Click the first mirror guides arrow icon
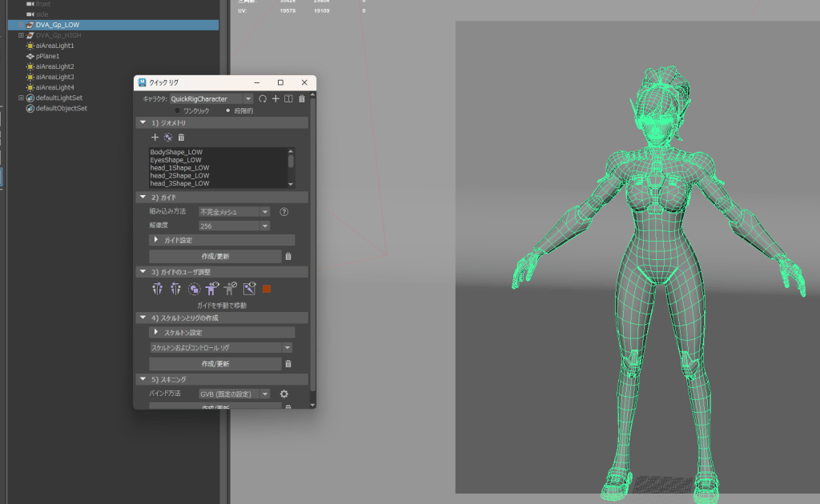The image size is (820, 504). pyautogui.click(x=158, y=289)
